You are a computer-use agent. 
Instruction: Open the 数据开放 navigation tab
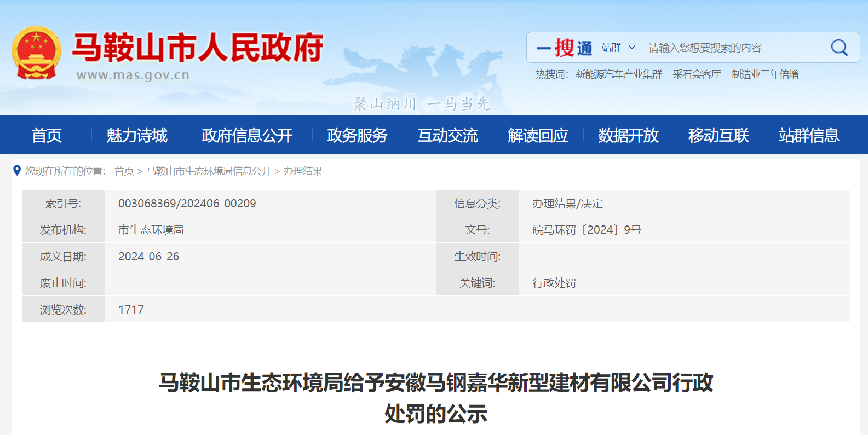628,135
